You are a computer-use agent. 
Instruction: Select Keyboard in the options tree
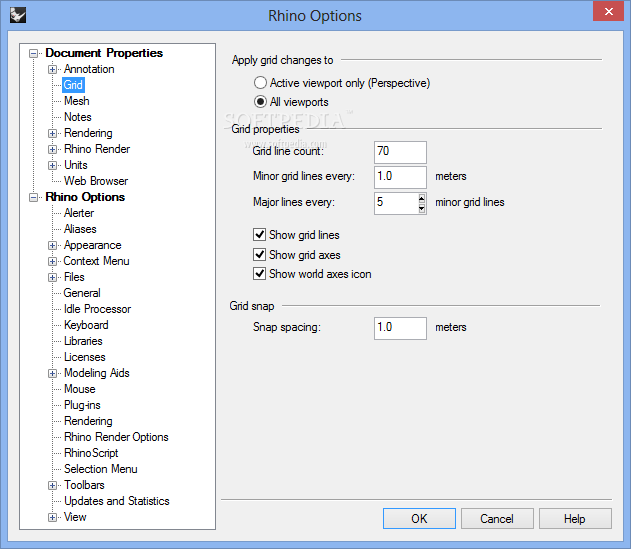tap(86, 325)
